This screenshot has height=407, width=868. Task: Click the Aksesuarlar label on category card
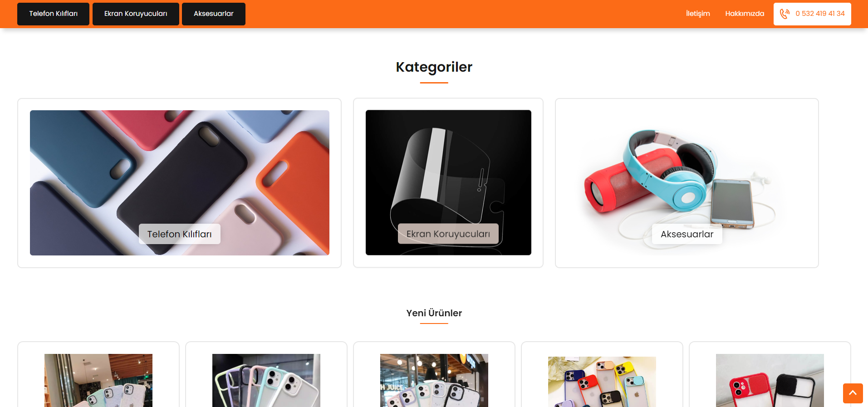tap(687, 234)
